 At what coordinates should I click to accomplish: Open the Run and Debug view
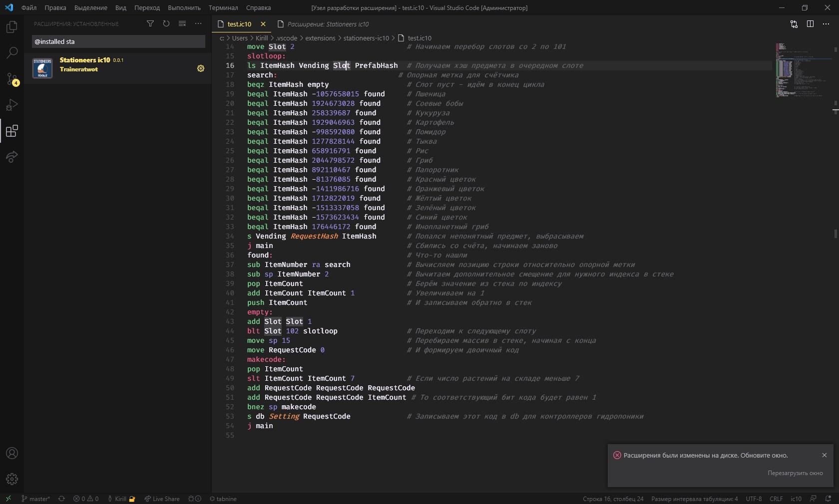[x=12, y=105]
